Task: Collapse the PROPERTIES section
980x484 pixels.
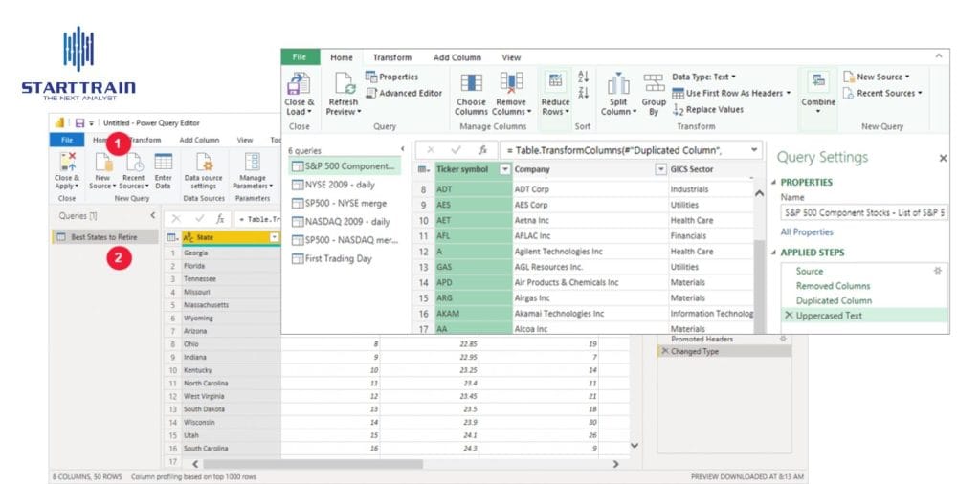Action: pyautogui.click(x=773, y=183)
